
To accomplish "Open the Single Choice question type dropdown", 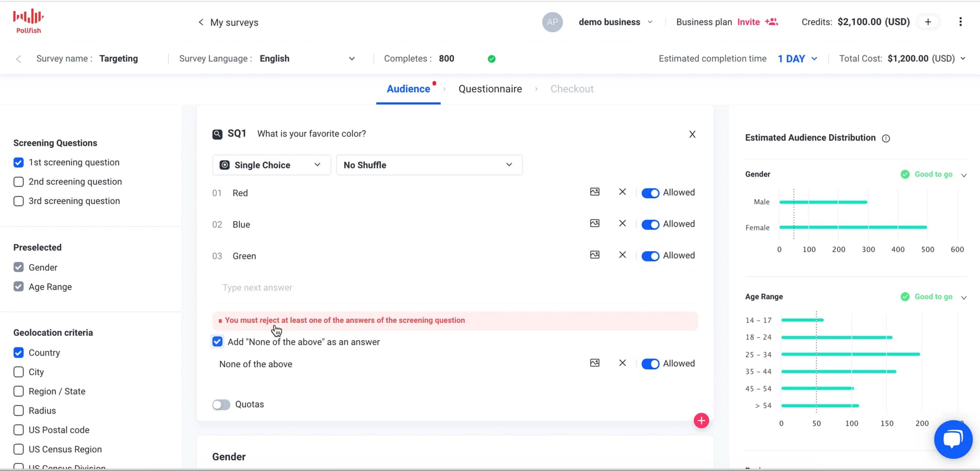I will (x=271, y=165).
